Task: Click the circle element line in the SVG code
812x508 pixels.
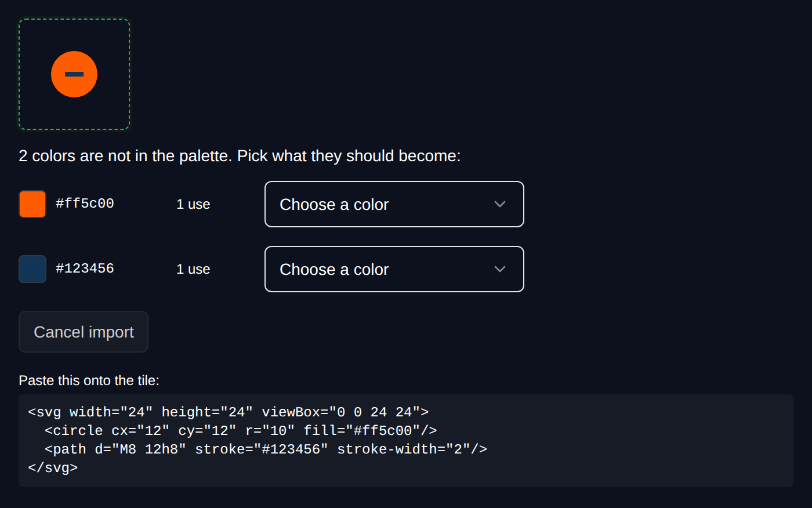Action: coord(241,430)
